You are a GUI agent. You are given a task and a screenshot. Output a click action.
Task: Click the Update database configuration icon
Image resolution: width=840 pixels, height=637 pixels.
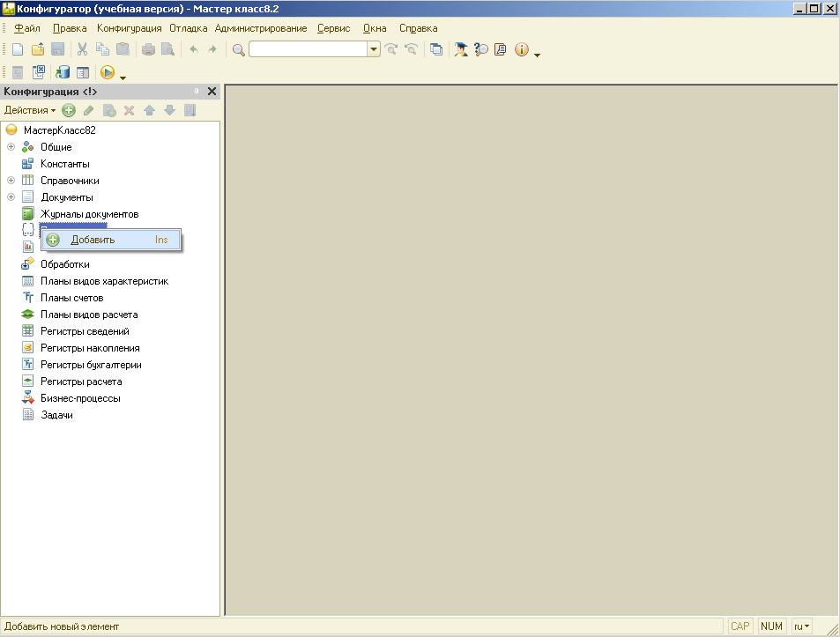[x=63, y=72]
